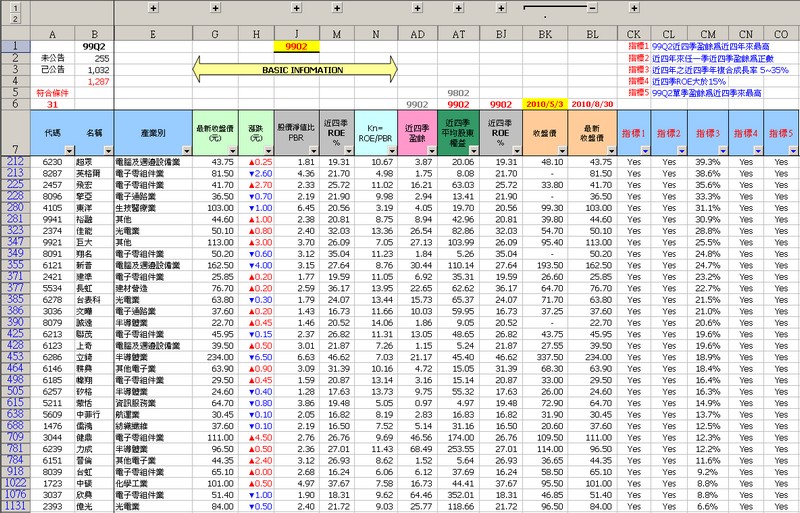Select the 指標4 近四季ROE大於15% note
This screenshot has height=513, width=800.
[x=677, y=81]
